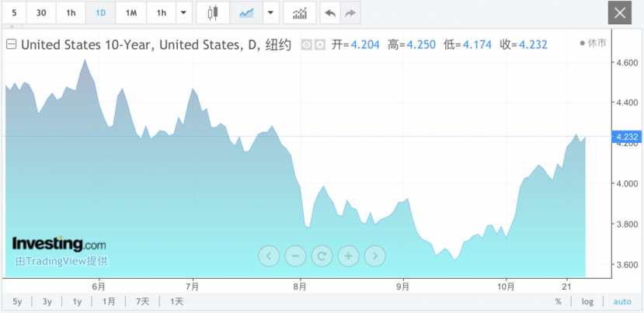Close the chart with the X button
Screen dimensions: 644x313
(x=620, y=13)
